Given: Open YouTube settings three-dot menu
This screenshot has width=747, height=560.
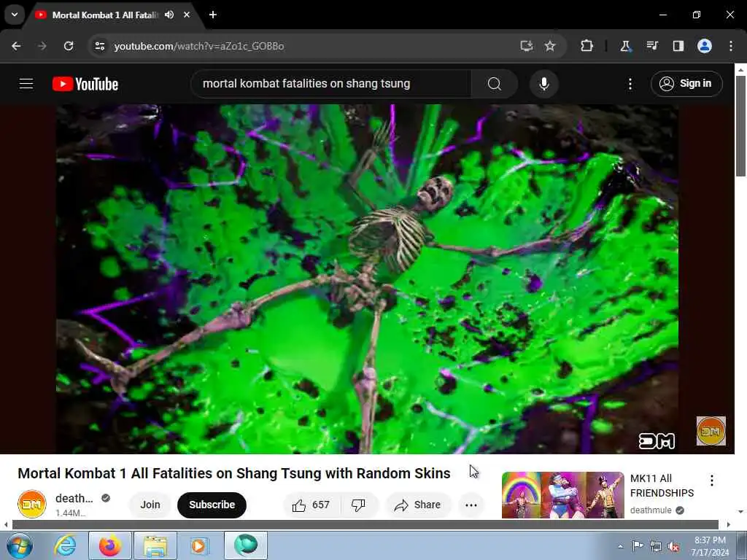Looking at the screenshot, I should (630, 84).
